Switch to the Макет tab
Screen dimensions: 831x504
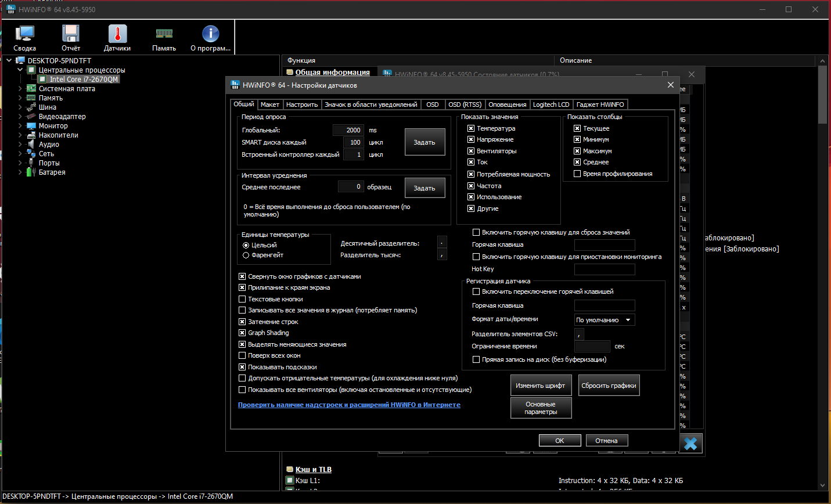269,105
